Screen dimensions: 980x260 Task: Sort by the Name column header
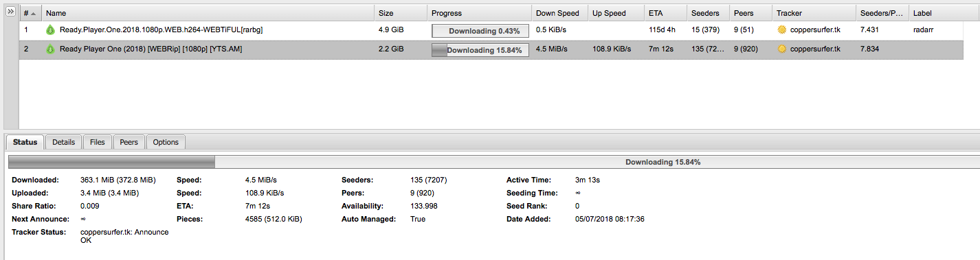click(208, 13)
